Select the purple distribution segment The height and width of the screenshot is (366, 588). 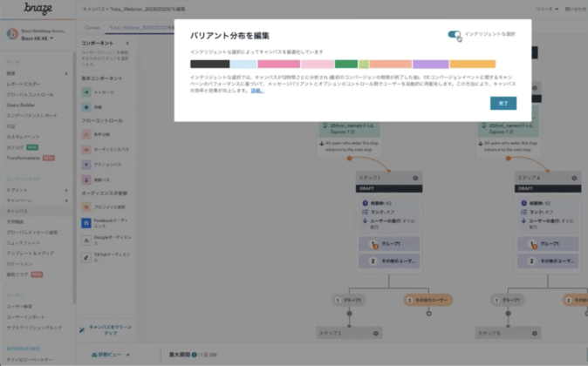pos(430,64)
